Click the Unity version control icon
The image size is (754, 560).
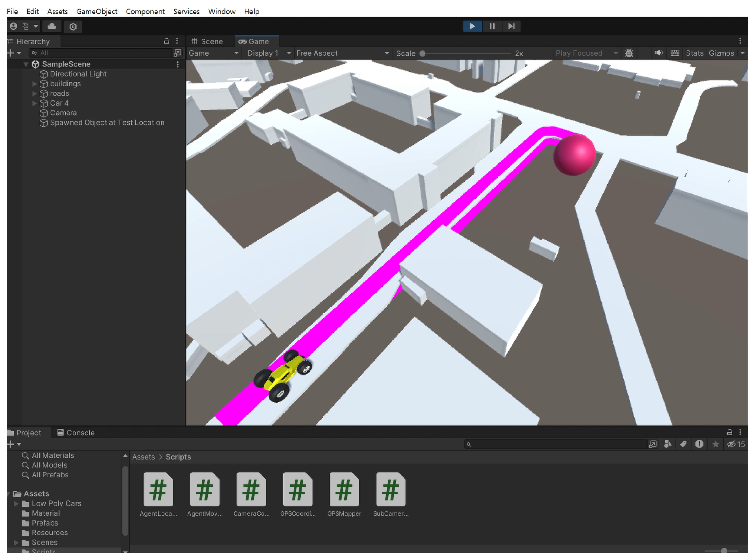73,27
